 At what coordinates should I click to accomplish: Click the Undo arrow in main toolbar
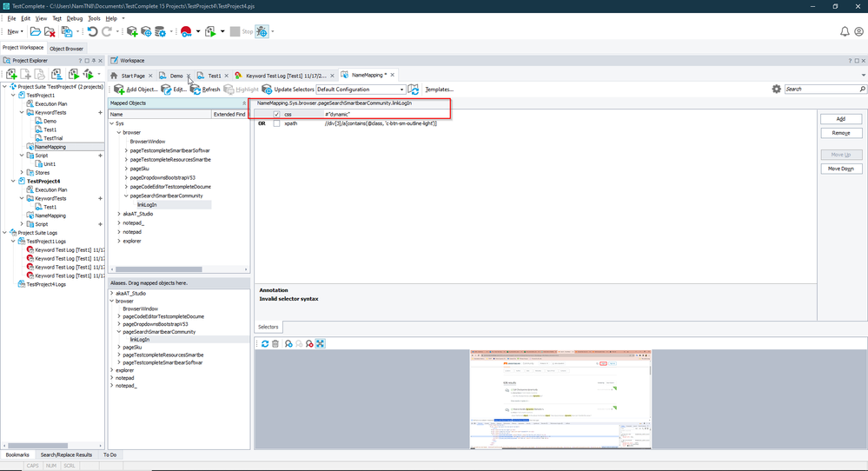point(92,32)
